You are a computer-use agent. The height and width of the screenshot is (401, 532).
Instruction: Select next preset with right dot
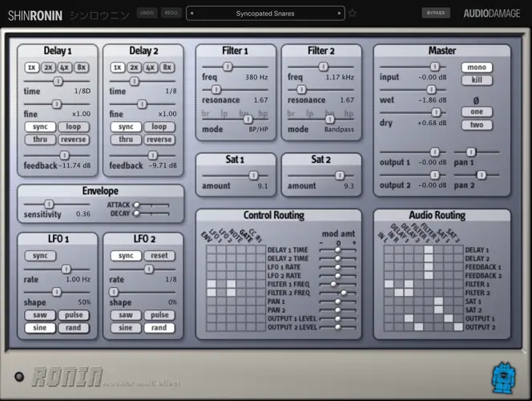pyautogui.click(x=339, y=14)
